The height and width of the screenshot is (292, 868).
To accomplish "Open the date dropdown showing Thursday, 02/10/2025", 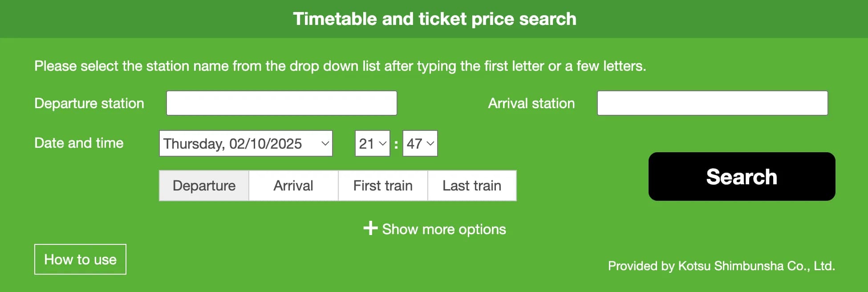I will pos(245,143).
